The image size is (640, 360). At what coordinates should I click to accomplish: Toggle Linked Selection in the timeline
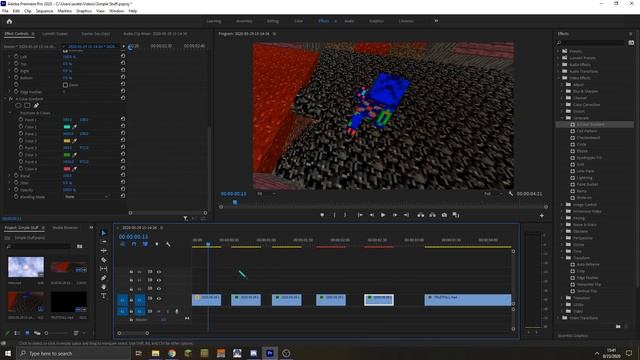(x=145, y=244)
